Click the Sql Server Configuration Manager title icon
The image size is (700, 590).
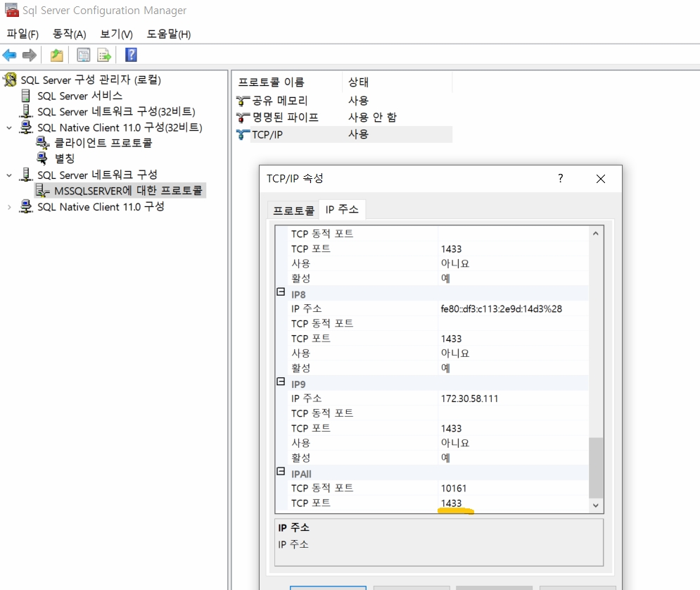(11, 10)
